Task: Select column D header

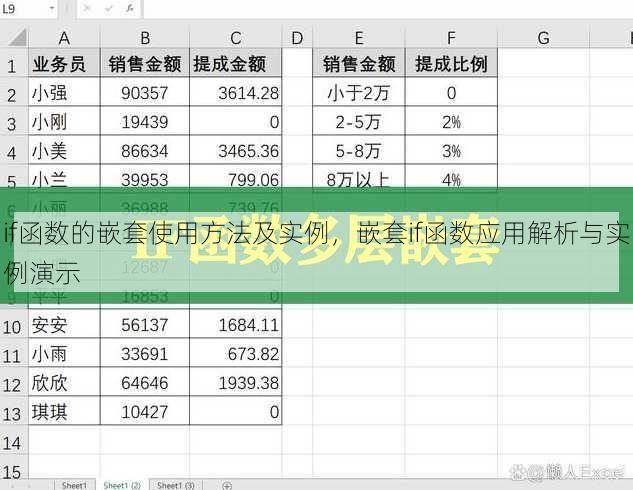Action: coord(297,38)
